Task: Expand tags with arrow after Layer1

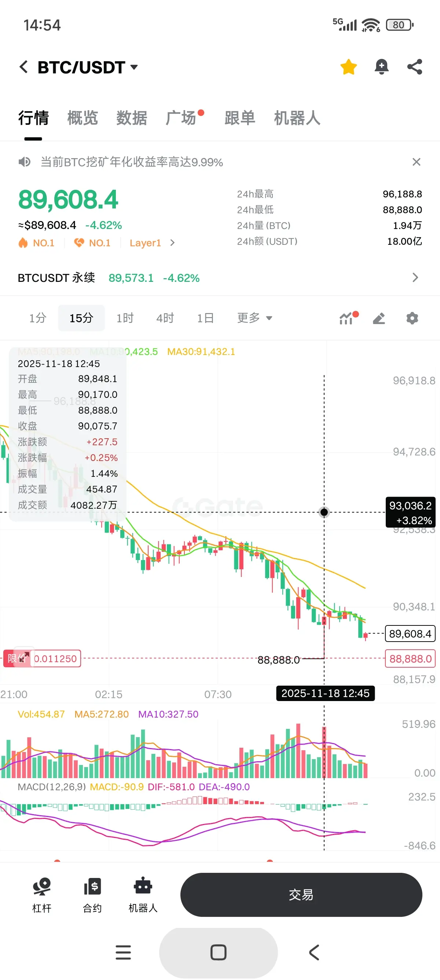Action: (172, 243)
